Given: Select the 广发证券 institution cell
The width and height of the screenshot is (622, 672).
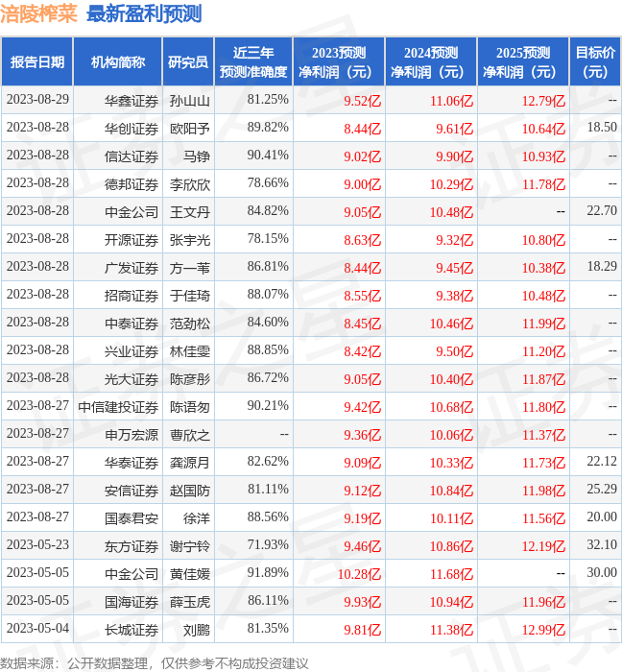Looking at the screenshot, I should click(118, 267).
